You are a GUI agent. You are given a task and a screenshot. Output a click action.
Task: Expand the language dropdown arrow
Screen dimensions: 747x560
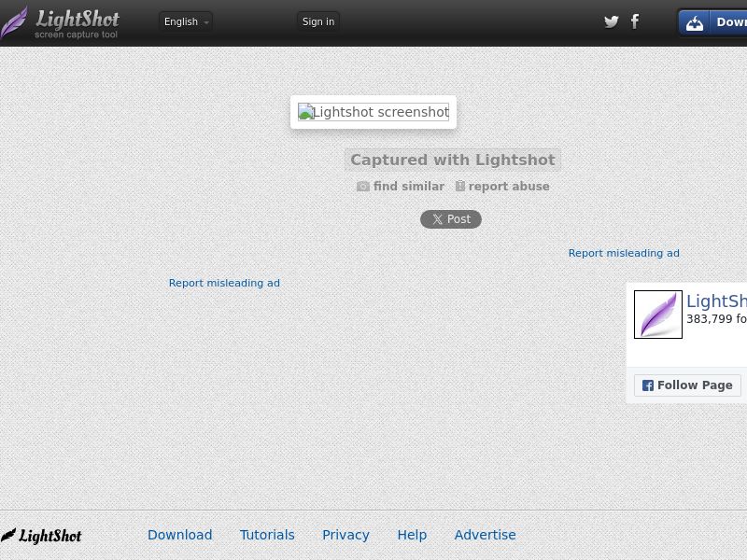(x=205, y=23)
